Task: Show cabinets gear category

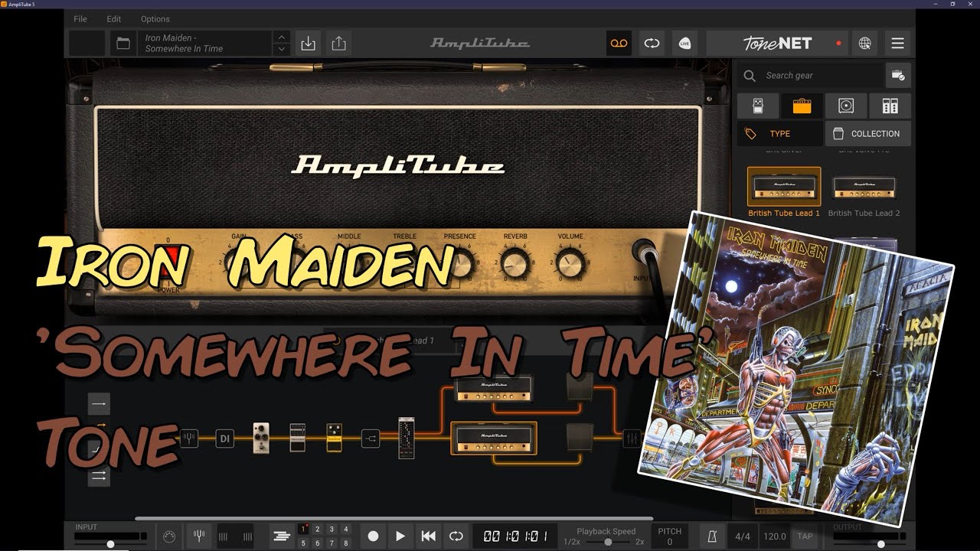Action: click(846, 106)
